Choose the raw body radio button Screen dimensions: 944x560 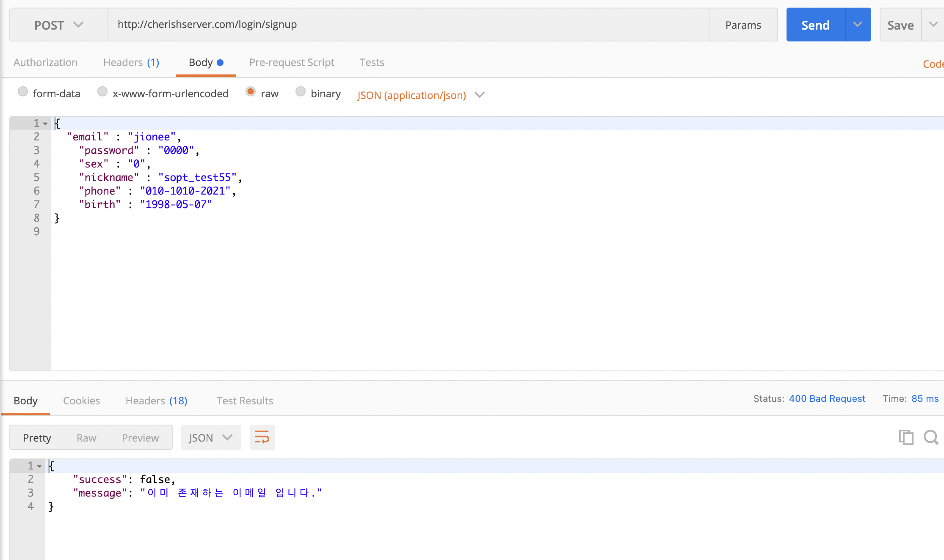coord(251,92)
